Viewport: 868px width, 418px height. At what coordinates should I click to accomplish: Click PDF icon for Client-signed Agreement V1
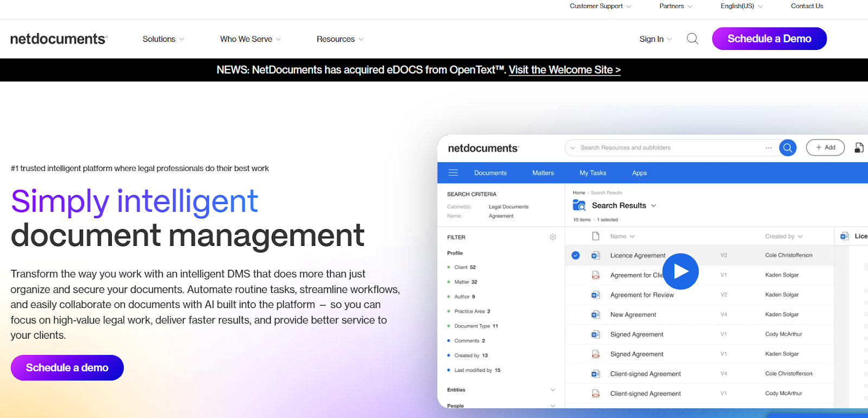pos(596,394)
